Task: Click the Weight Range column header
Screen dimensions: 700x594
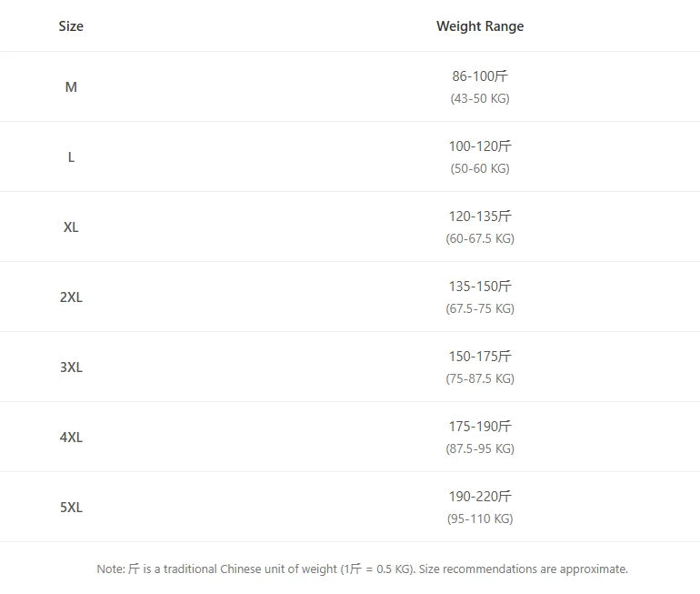Action: pyautogui.click(x=480, y=26)
